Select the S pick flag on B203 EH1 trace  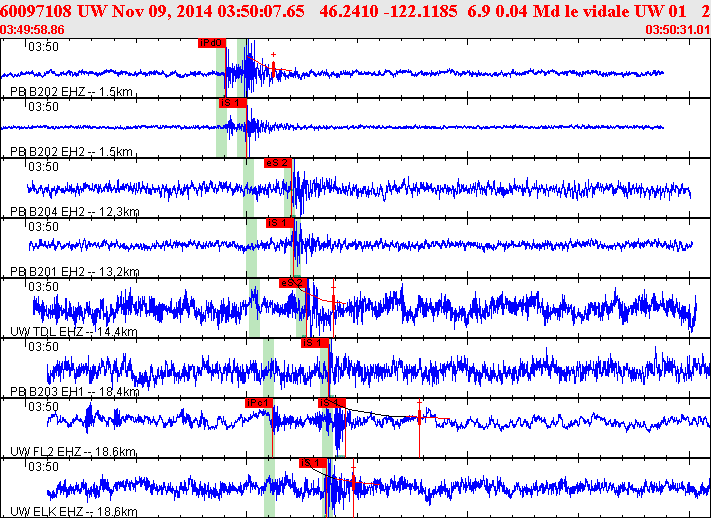coord(314,343)
